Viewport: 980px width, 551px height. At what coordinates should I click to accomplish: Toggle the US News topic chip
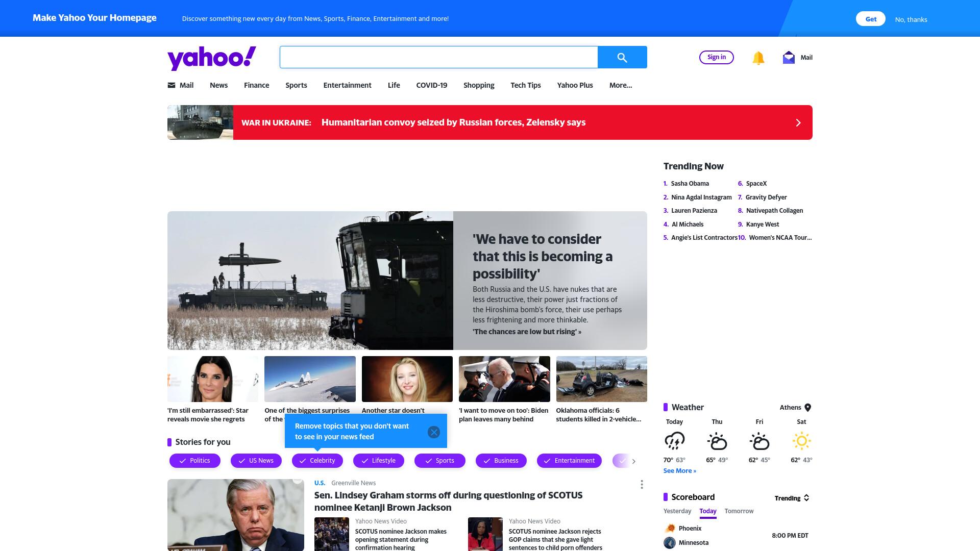pyautogui.click(x=256, y=461)
